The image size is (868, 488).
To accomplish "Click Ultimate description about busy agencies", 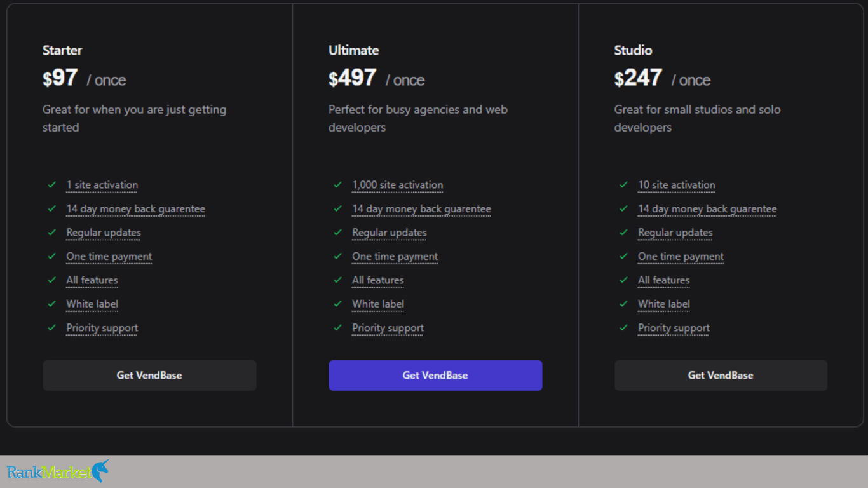I will point(418,118).
